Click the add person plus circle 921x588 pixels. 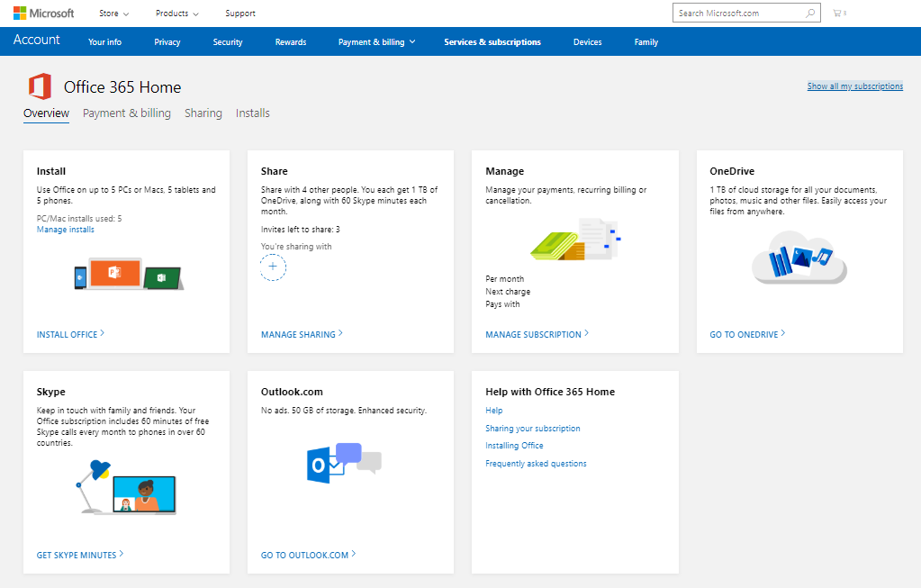click(x=273, y=267)
